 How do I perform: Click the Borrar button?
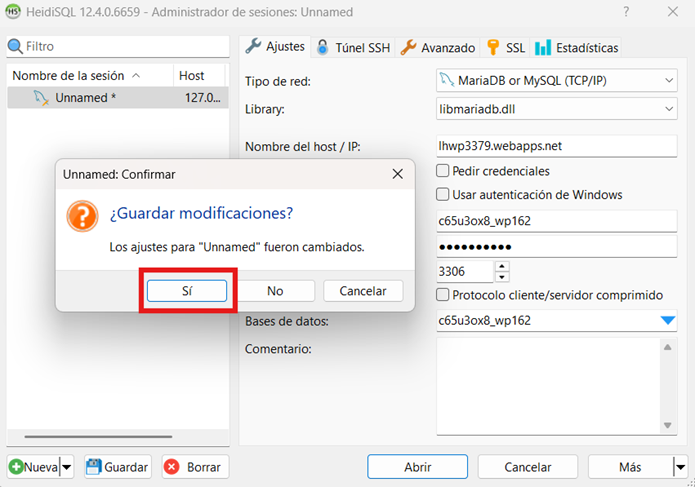tap(195, 467)
